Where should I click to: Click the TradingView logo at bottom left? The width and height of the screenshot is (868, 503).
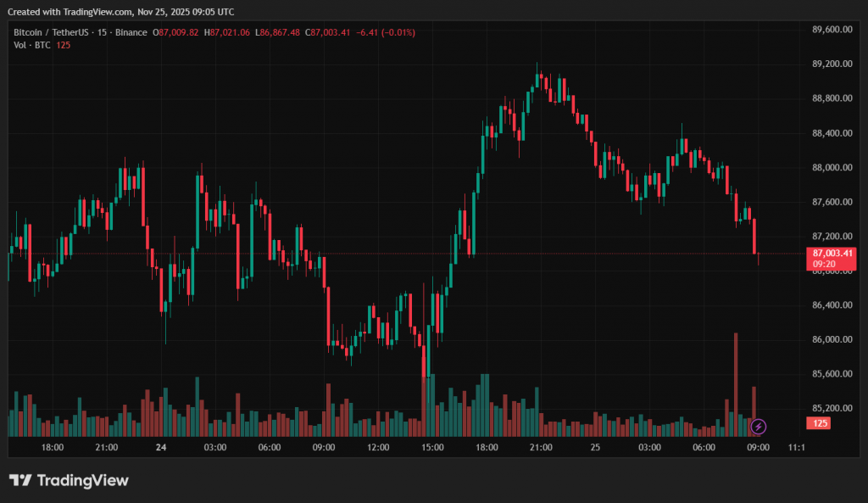click(69, 481)
